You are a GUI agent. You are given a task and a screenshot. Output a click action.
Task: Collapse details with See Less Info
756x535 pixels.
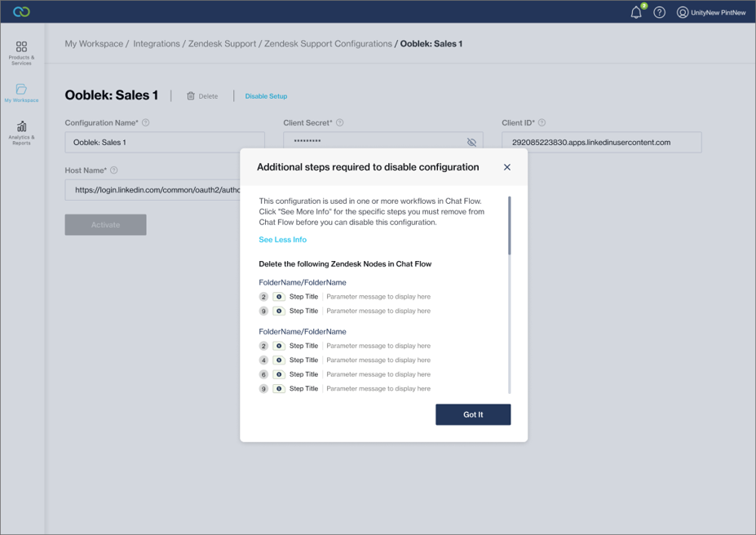tap(282, 240)
